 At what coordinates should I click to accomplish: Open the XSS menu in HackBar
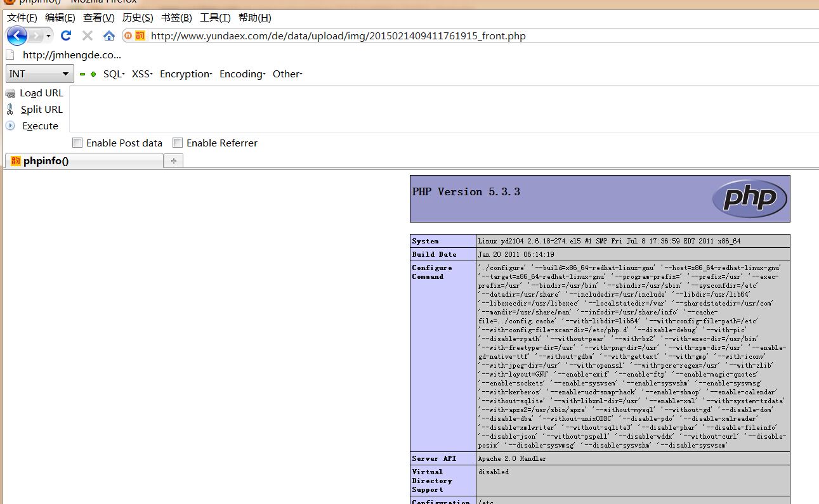click(x=142, y=74)
